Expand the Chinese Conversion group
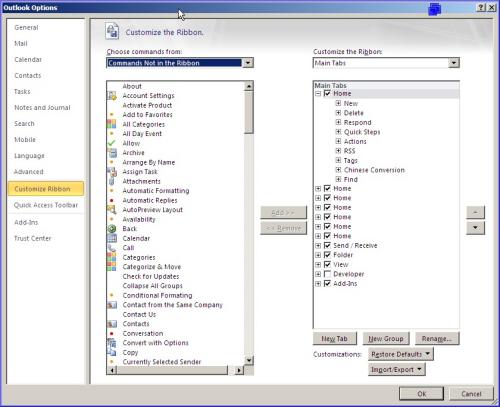Image resolution: width=500 pixels, height=407 pixels. (338, 170)
